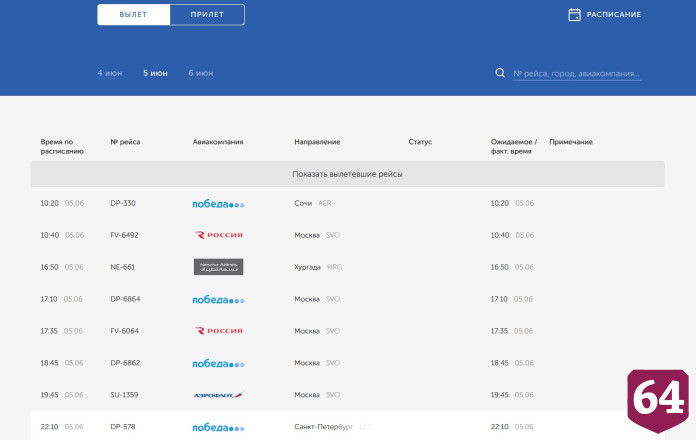Image resolution: width=696 pixels, height=440 pixels.
Task: Switch to the ПРИЛЕТ arrivals tab
Action: point(207,15)
